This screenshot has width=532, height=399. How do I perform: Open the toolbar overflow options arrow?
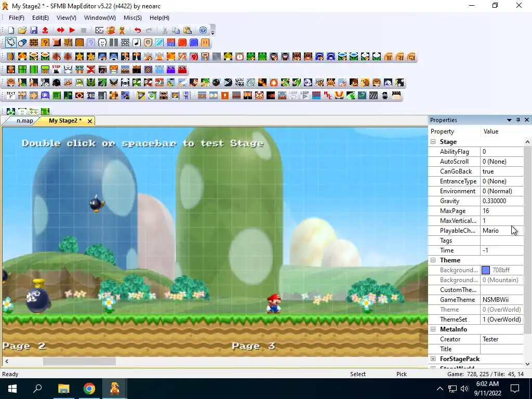212,33
